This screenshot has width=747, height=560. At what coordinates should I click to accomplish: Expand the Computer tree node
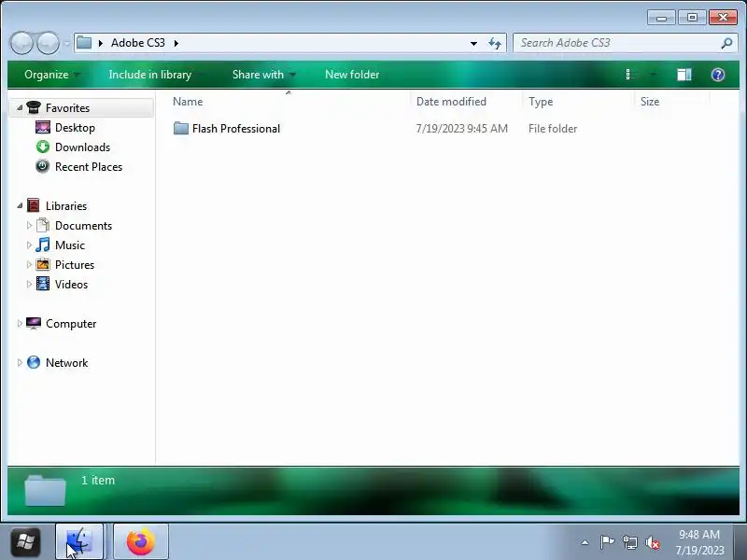(20, 323)
